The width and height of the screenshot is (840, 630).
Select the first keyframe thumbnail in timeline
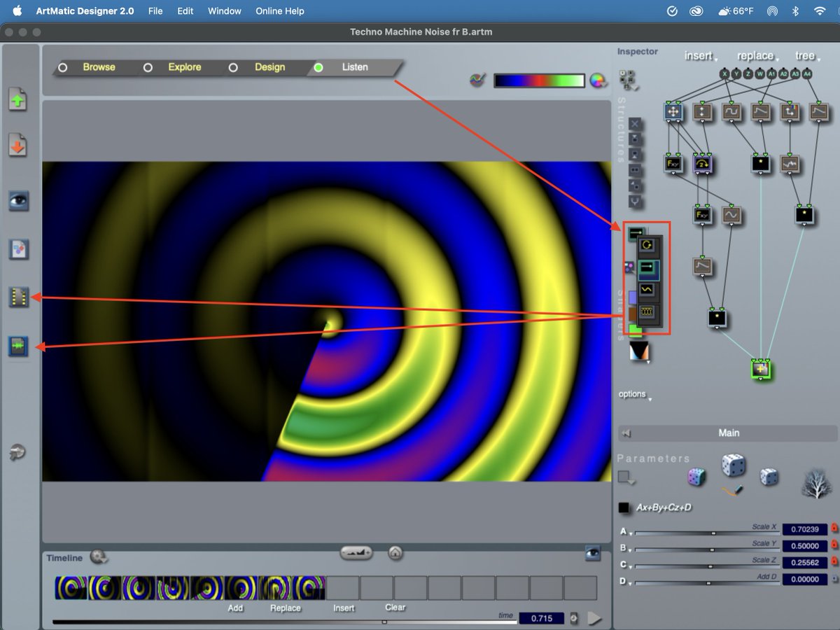coord(71,588)
